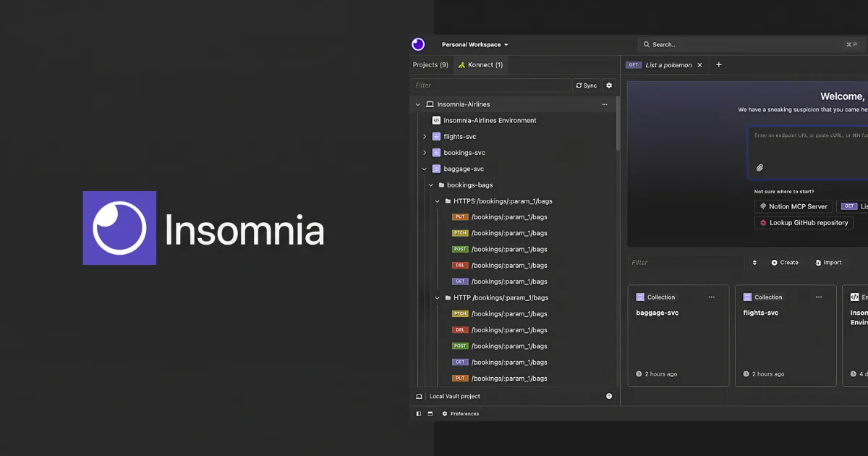This screenshot has width=868, height=456.
Task: Click the collections Filter field in main pane
Action: [x=686, y=263]
